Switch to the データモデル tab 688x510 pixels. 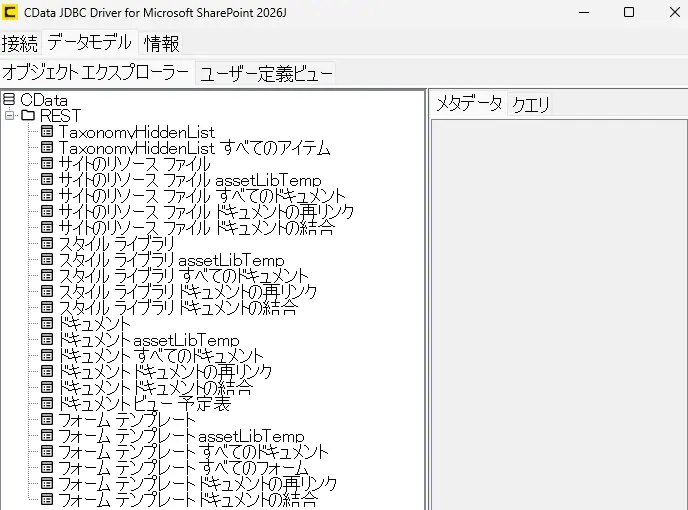point(90,43)
